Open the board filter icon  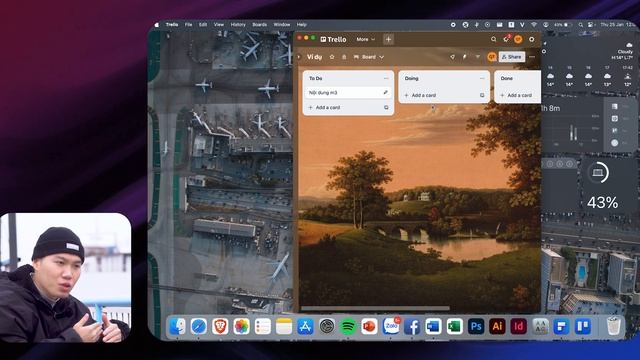(478, 57)
